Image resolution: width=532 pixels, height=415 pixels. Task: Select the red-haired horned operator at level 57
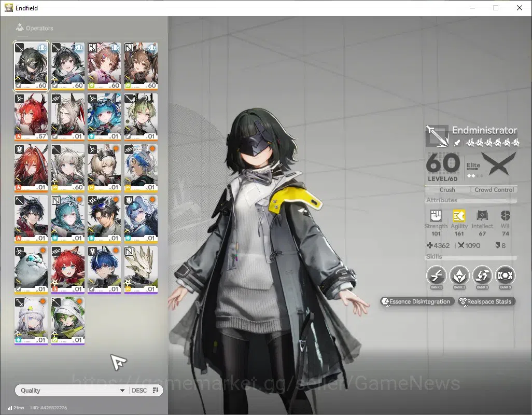point(31,117)
